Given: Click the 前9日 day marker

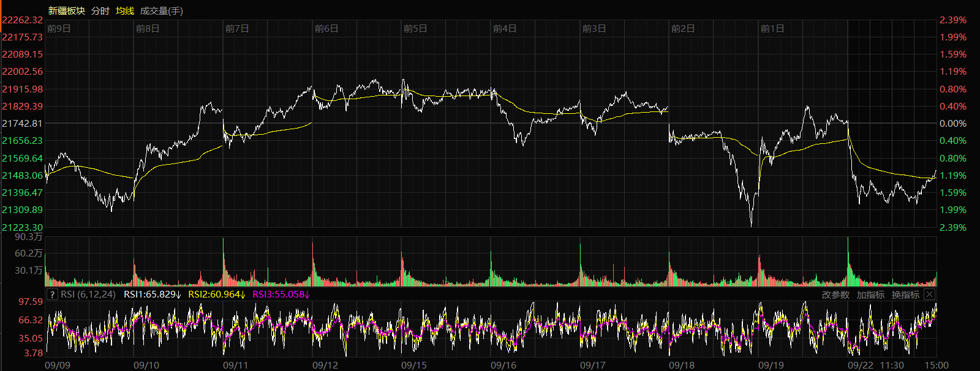Looking at the screenshot, I should pos(59,29).
